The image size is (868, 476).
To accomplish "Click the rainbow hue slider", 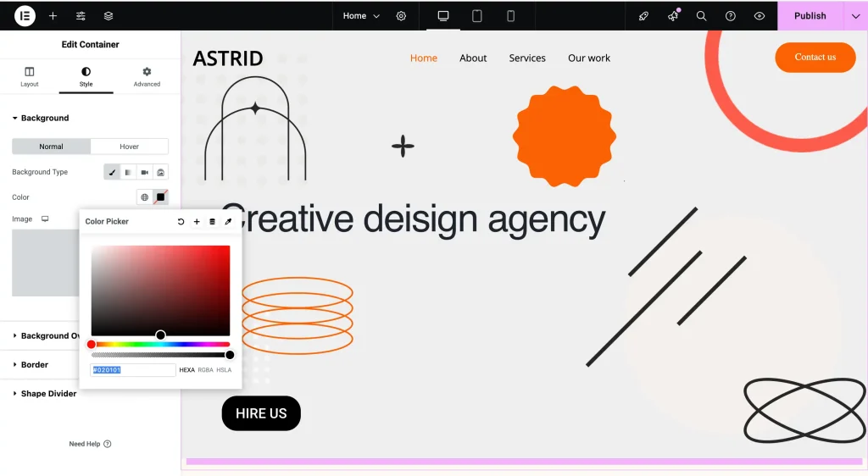I will [x=161, y=345].
